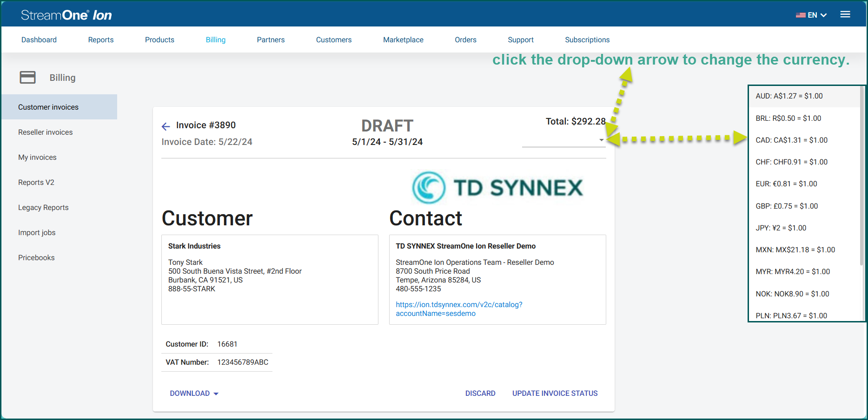
Task: Open the ion.tdsynnex.com catalog link
Action: click(x=459, y=309)
